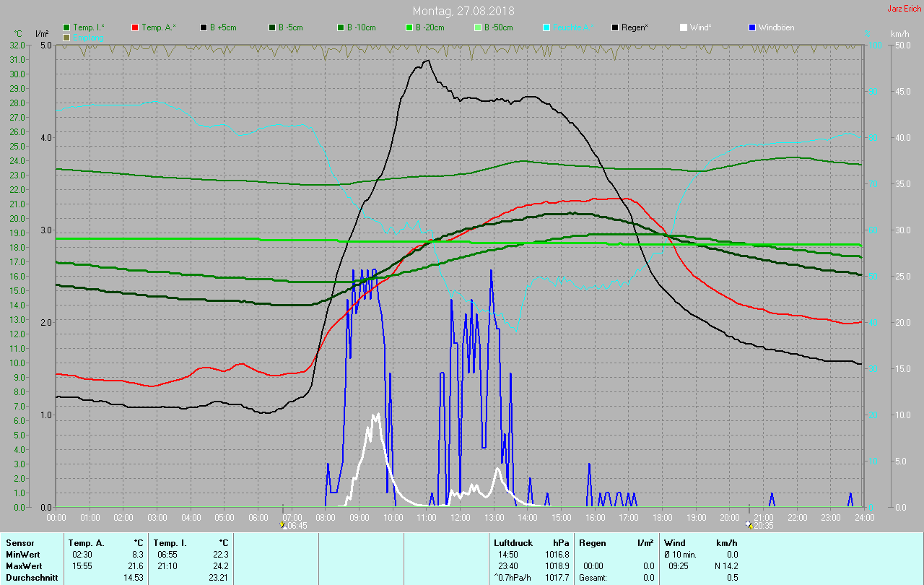Click the Jarz Erich text in the corner

[904, 9]
